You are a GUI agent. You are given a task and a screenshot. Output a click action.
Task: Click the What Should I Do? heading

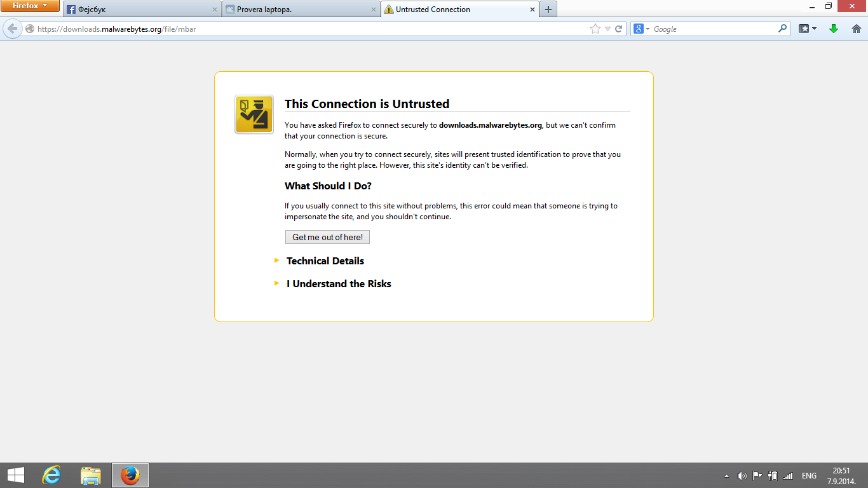pos(328,186)
